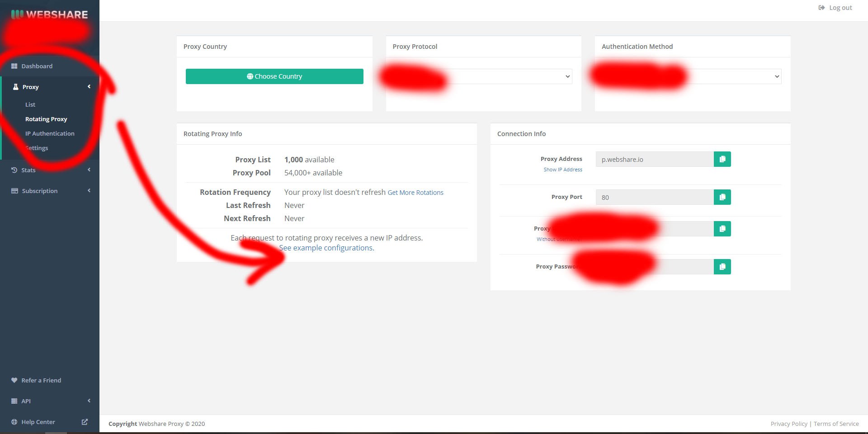Screen dimensions: 868x434
Task: Open the Authentication Method dropdown
Action: click(x=693, y=76)
